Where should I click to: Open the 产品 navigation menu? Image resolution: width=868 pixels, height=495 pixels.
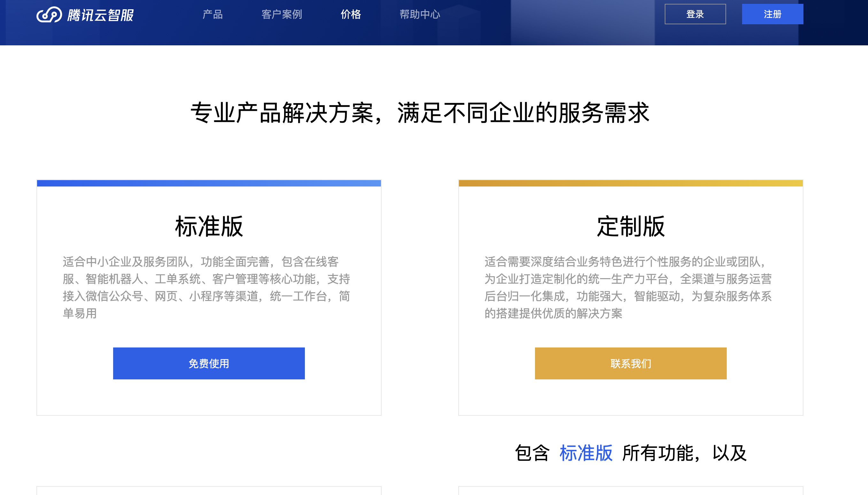[213, 14]
